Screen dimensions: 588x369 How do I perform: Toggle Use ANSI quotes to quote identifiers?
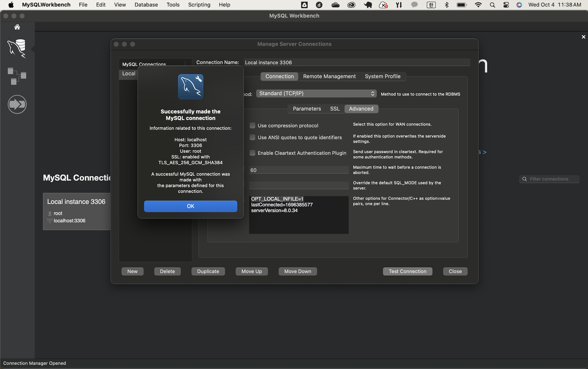[252, 137]
